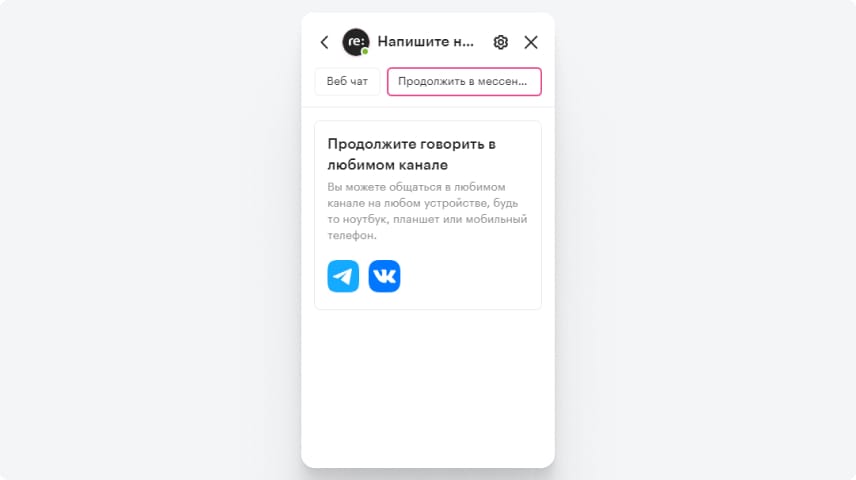The width and height of the screenshot is (856, 480).
Task: Select the Продолжить в мессен... tab
Action: coord(464,81)
